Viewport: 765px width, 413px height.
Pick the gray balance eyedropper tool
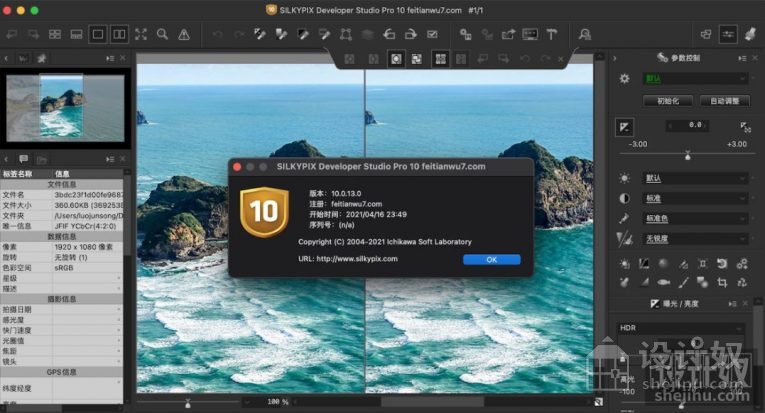click(x=282, y=34)
